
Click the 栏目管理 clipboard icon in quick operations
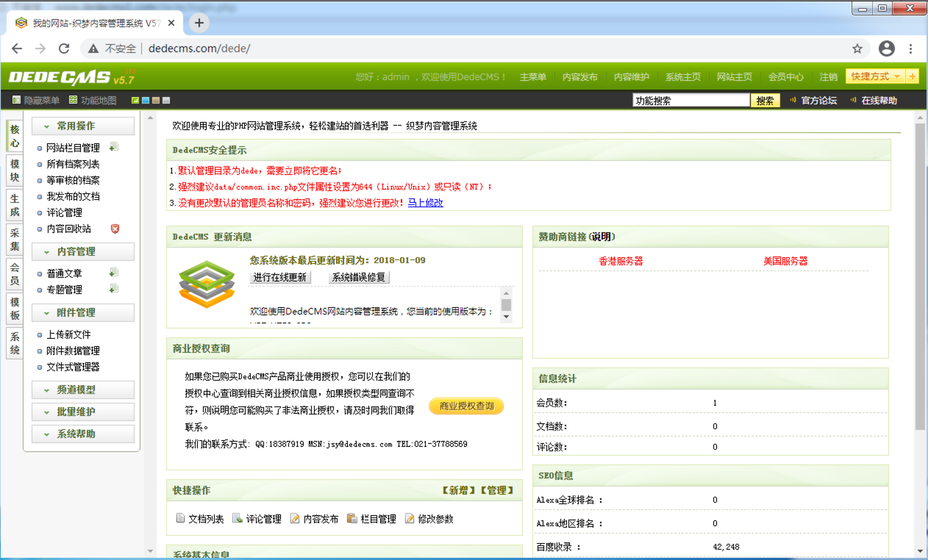tap(353, 518)
